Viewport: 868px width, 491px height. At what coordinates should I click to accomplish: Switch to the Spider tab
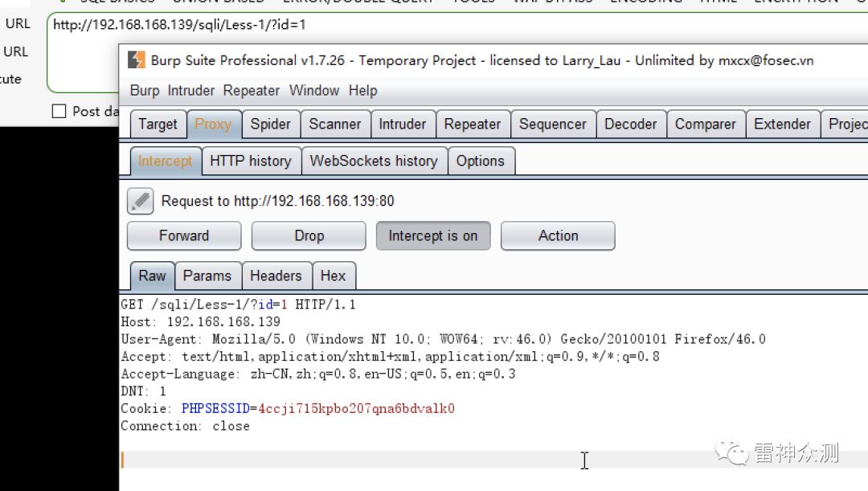pyautogui.click(x=270, y=124)
